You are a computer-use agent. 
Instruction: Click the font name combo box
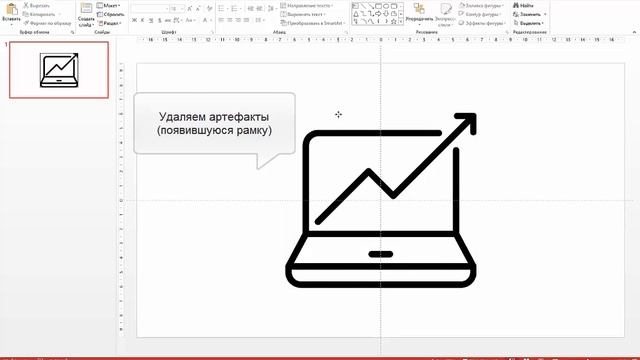(x=149, y=9)
